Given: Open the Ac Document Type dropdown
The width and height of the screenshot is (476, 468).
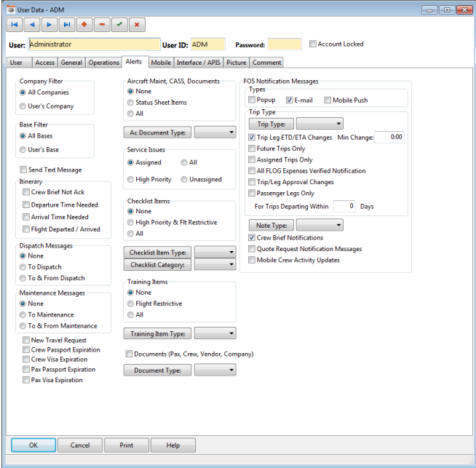Looking at the screenshot, I should (215, 132).
